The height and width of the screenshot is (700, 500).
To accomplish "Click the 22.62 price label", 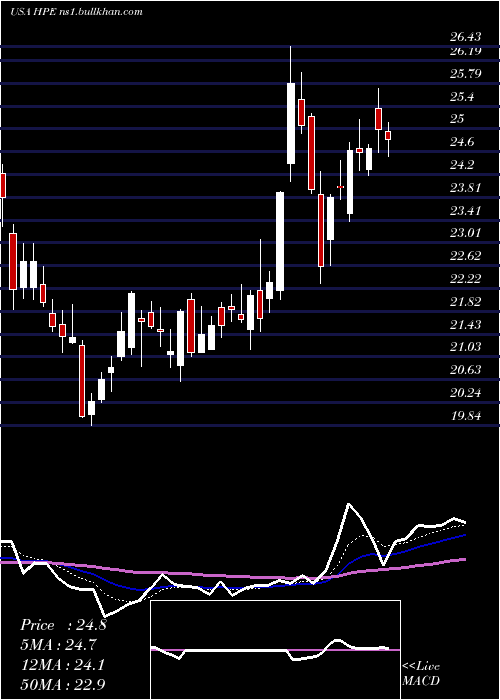I will 466,256.
